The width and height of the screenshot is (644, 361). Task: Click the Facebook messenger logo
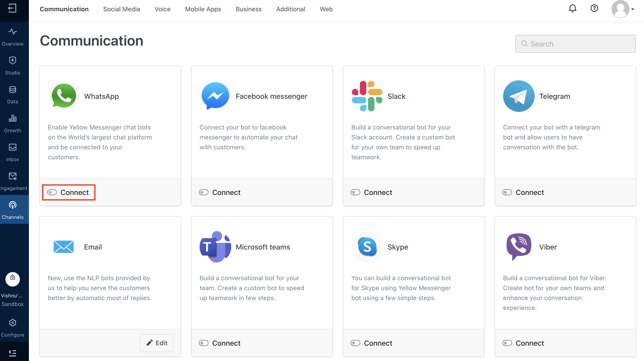pos(215,96)
